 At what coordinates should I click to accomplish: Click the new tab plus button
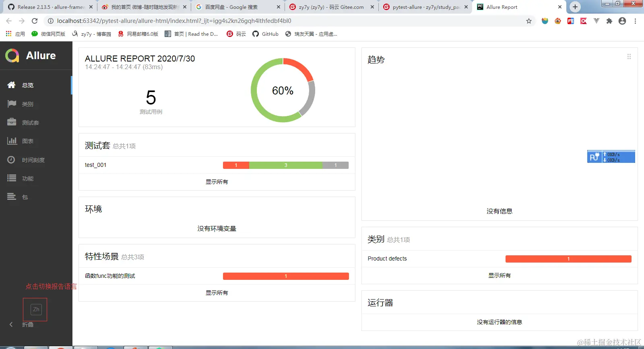[575, 7]
